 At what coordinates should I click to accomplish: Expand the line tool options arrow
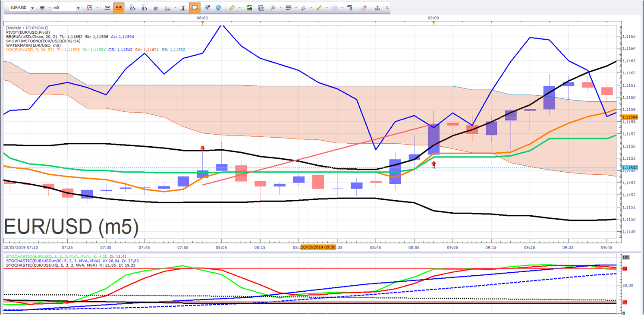[x=327, y=8]
